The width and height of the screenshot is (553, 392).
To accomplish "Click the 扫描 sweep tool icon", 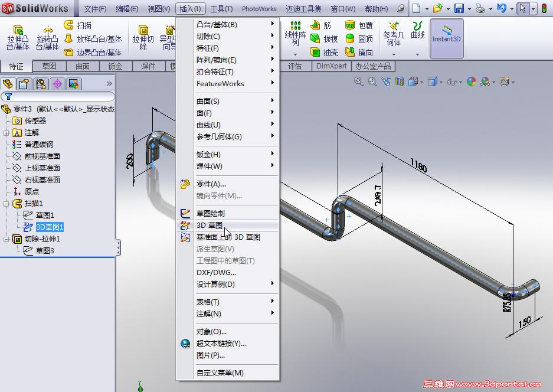I will coord(69,25).
